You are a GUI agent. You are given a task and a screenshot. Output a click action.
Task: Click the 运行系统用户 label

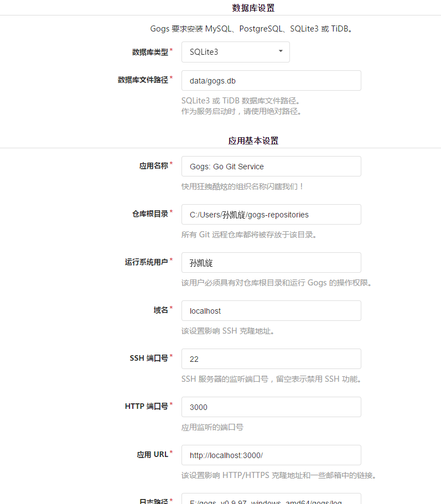tap(147, 262)
